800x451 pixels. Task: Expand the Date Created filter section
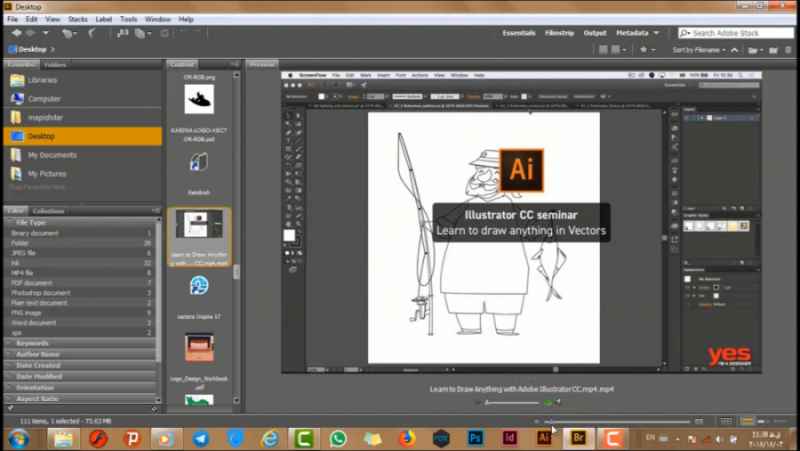click(x=79, y=365)
